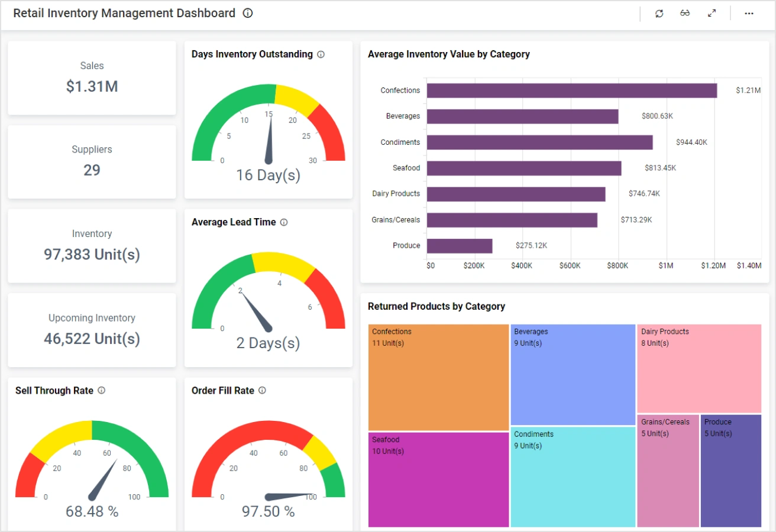Select the Confections bar in inventory chart
This screenshot has height=532, width=776.
tap(571, 90)
